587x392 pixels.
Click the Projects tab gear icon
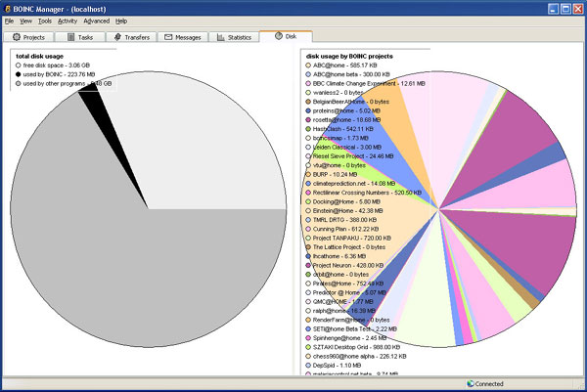(x=17, y=37)
